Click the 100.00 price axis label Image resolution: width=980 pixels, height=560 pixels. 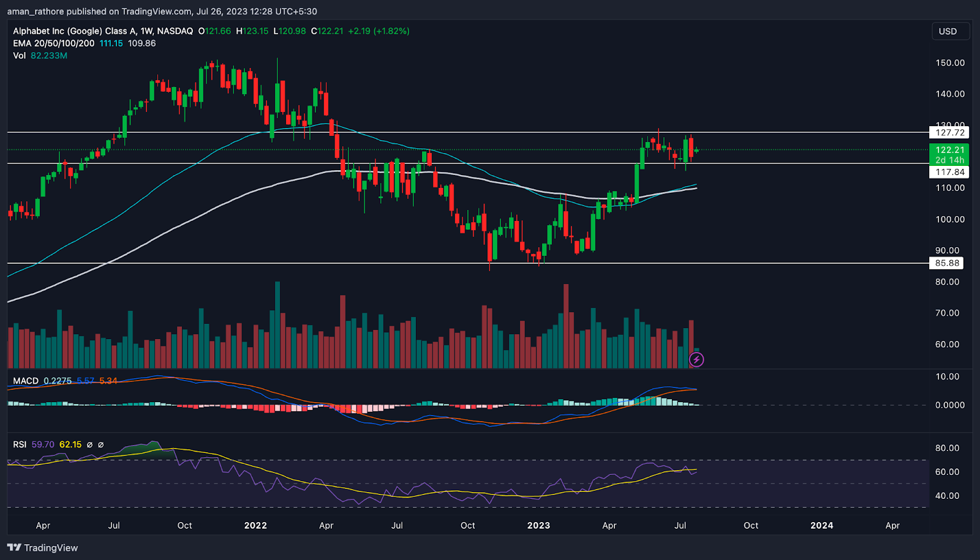[x=950, y=219]
